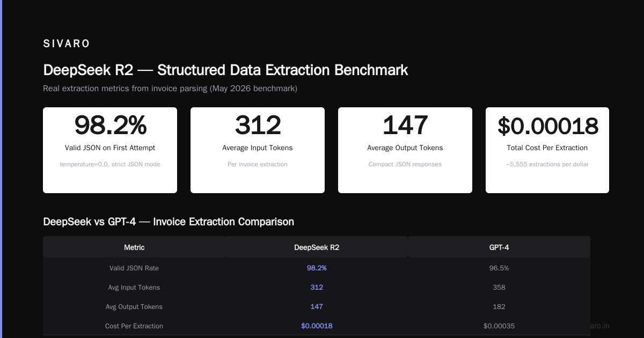Click the 98.2% value in the top card
The width and height of the screenshot is (644, 338).
(110, 126)
